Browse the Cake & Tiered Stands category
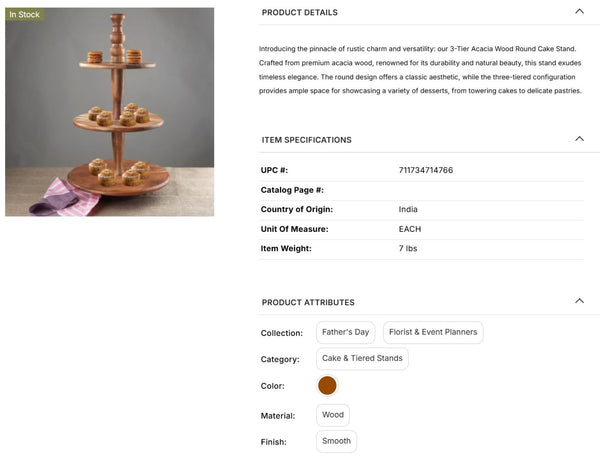The width and height of the screenshot is (600, 463). (x=362, y=358)
